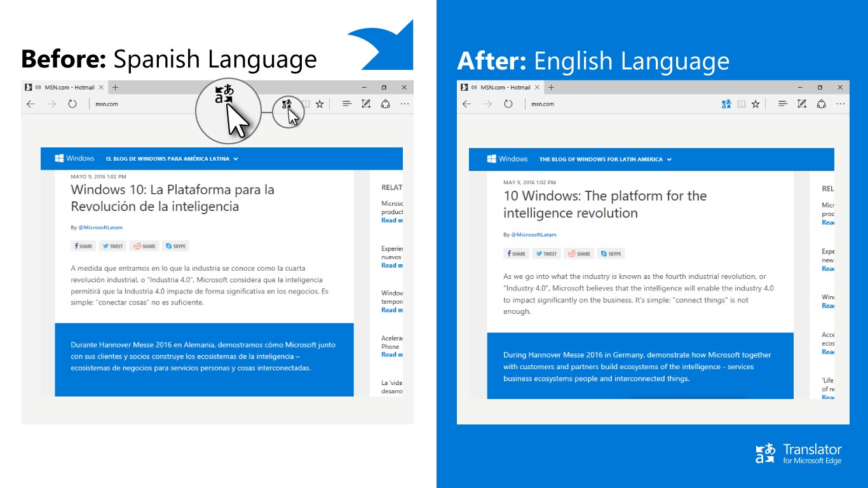Go back in the Spanish window
Screen dimensions: 868x488
[x=31, y=104]
